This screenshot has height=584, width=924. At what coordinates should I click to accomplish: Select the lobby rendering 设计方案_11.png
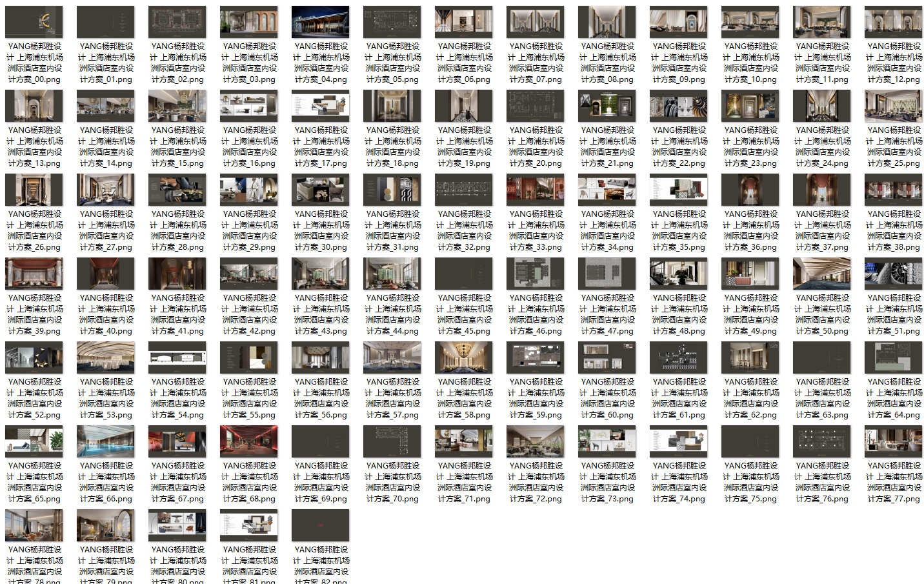click(x=821, y=21)
